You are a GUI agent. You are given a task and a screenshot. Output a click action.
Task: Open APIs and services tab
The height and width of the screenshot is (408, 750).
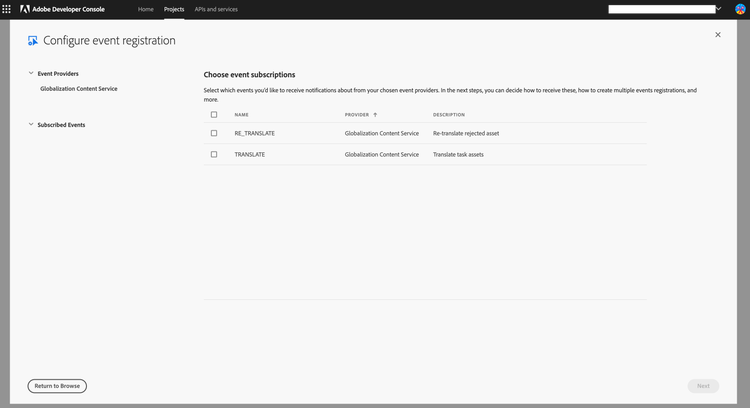click(x=216, y=9)
